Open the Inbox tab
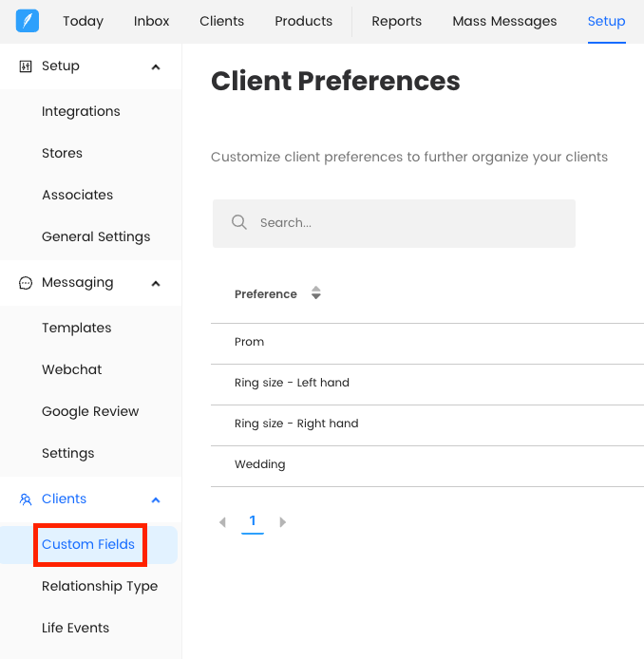This screenshot has height=659, width=644. click(152, 21)
